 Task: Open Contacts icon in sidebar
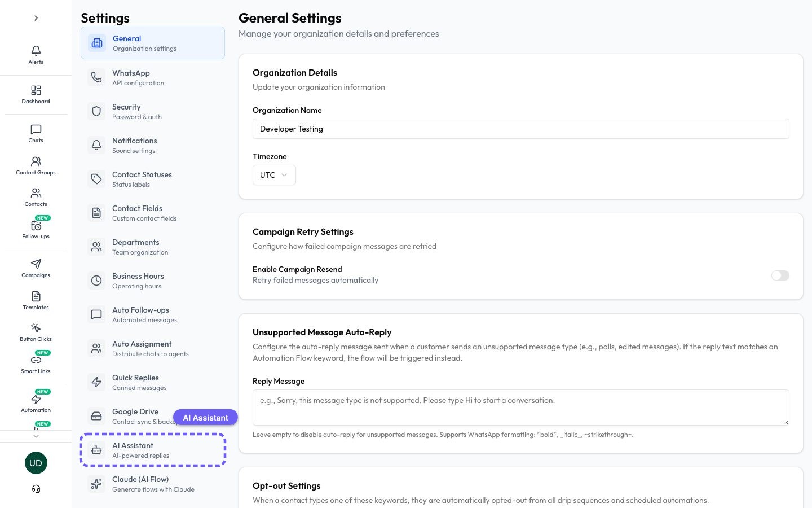coord(36,193)
